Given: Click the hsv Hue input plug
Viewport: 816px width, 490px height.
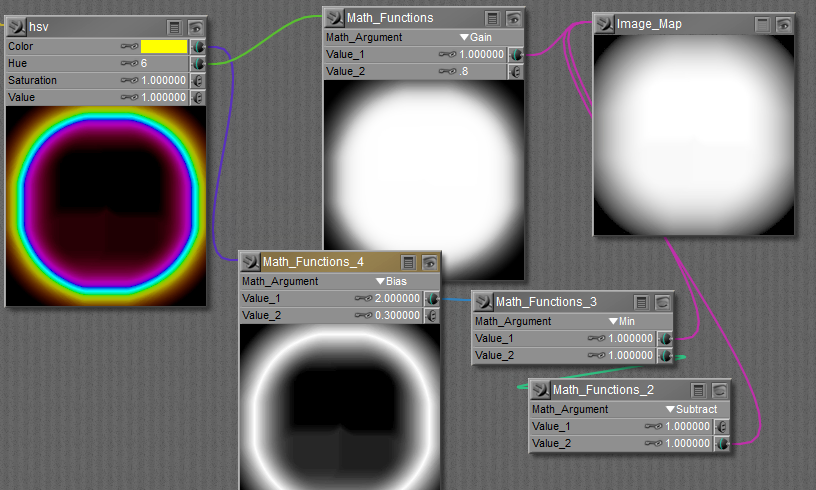Looking at the screenshot, I should (x=198, y=63).
